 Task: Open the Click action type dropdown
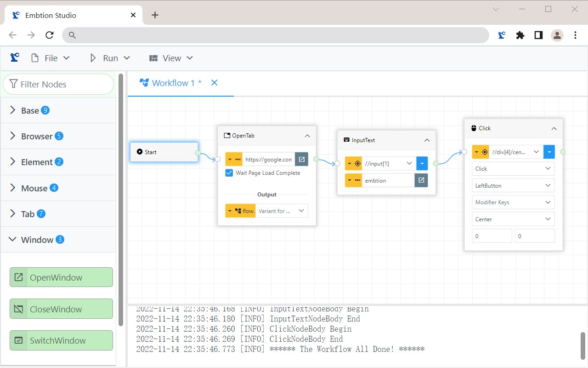513,169
